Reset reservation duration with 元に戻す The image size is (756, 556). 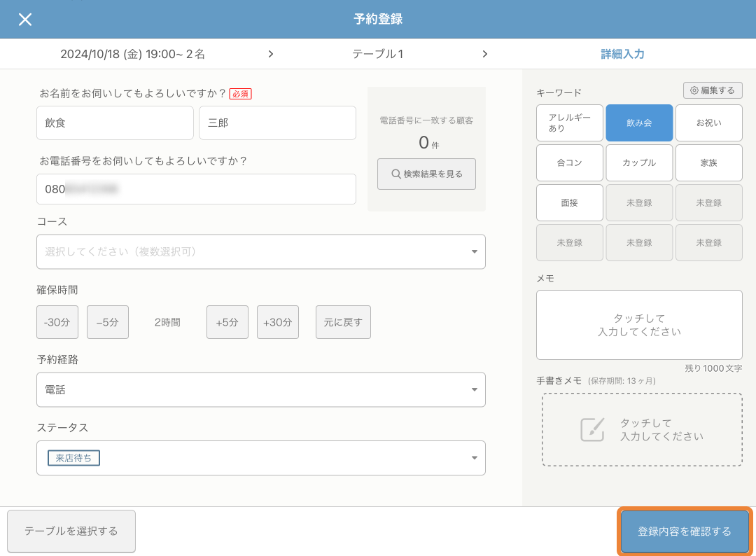pyautogui.click(x=343, y=321)
